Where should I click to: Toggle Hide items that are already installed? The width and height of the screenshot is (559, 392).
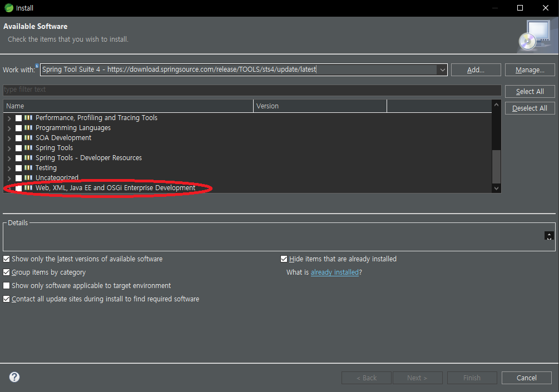tap(284, 259)
